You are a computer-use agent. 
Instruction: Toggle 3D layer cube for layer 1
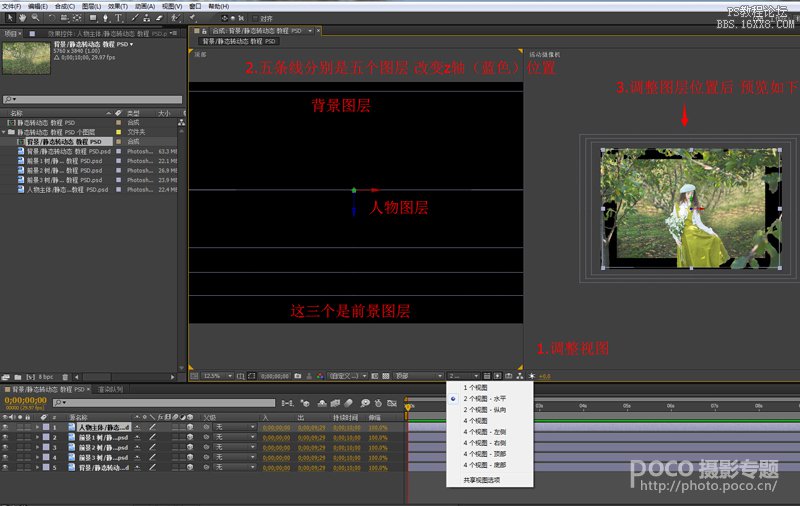tap(190, 427)
